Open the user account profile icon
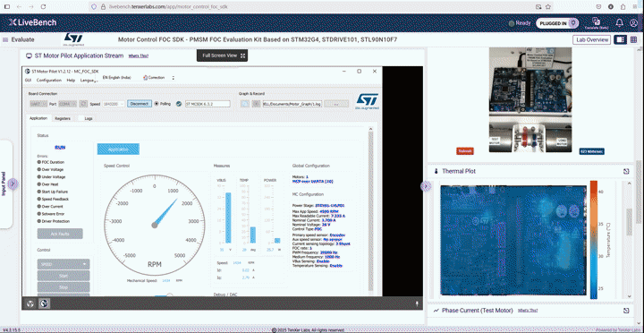Screen dimensions: 644x333 point(634,23)
